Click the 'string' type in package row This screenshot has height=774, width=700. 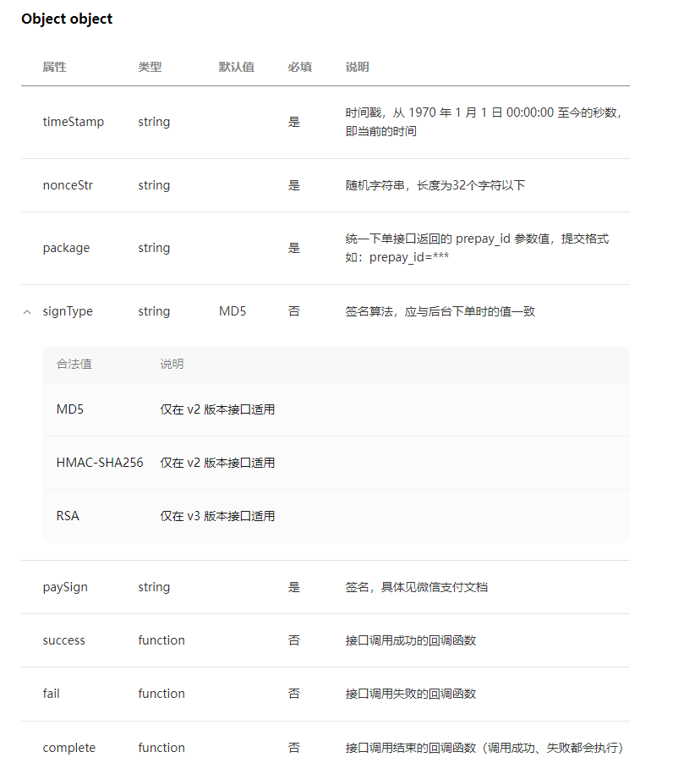(x=154, y=248)
